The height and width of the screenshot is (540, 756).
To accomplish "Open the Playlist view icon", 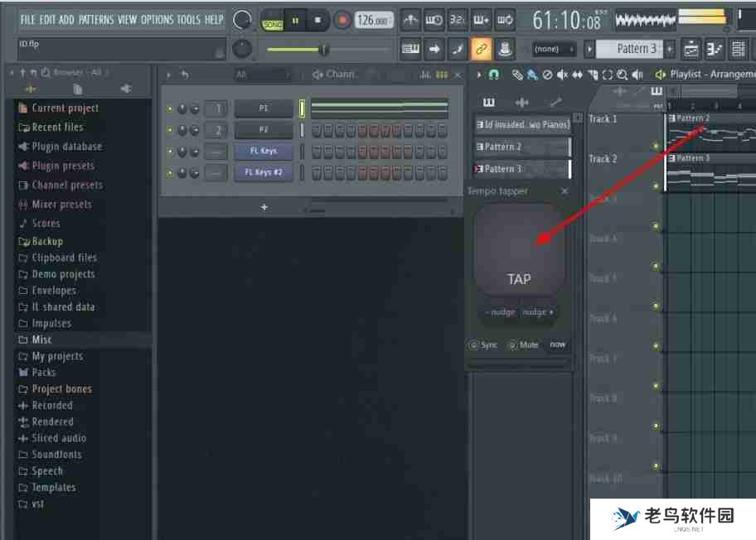I will [x=691, y=49].
